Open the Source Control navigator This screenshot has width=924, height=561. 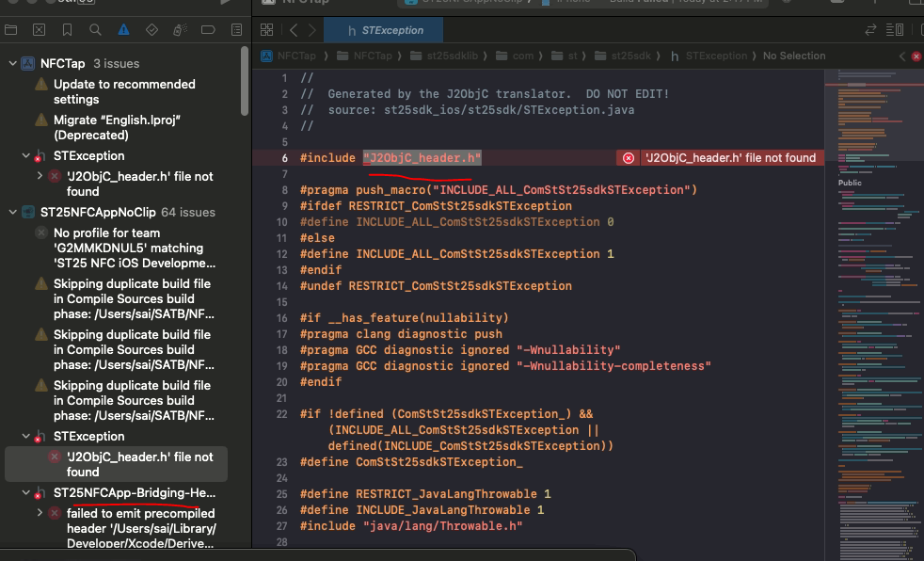click(x=39, y=30)
